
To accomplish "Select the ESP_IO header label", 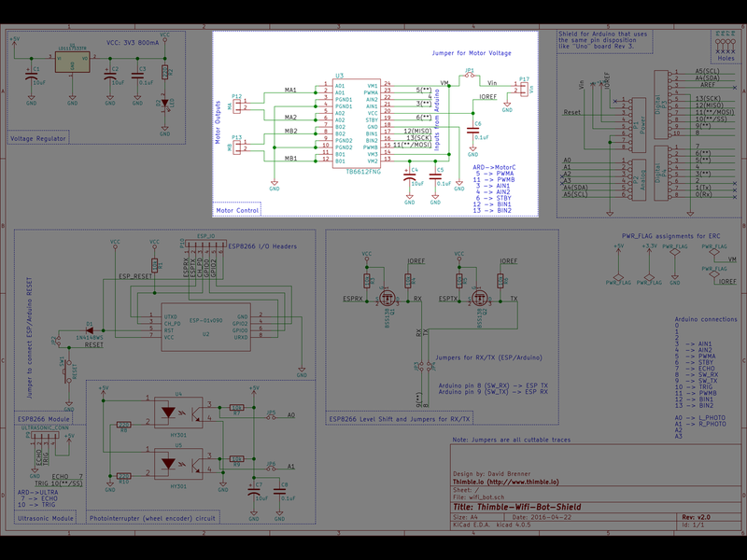I will click(x=205, y=236).
